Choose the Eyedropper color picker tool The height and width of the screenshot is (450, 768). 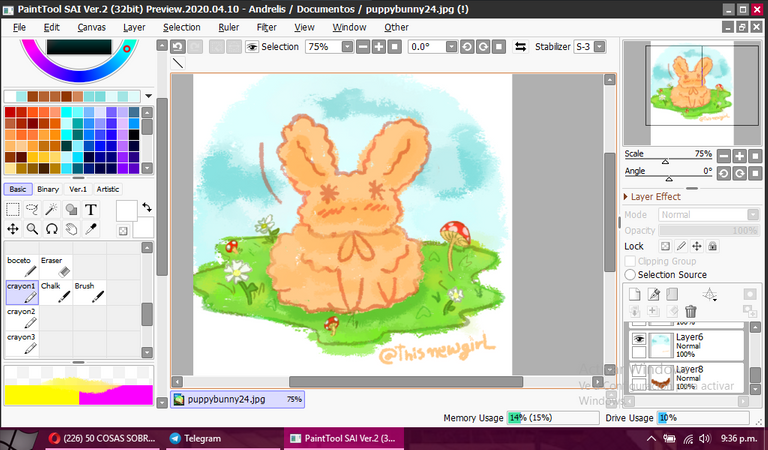point(91,229)
